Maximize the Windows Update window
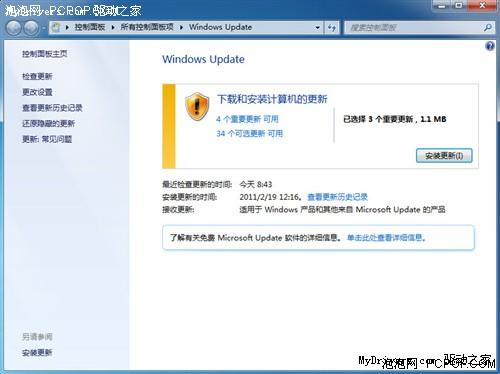This screenshot has height=374, width=500. (459, 6)
